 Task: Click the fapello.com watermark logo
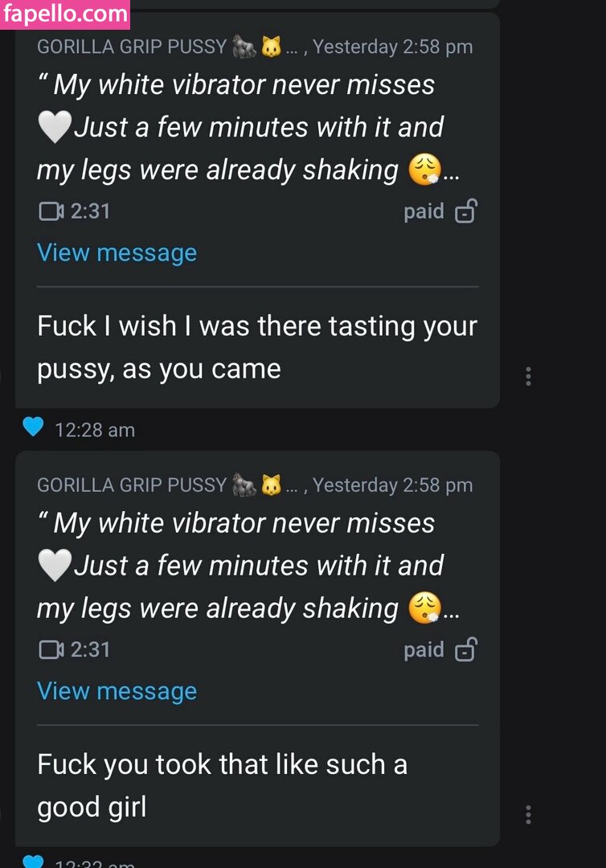(64, 14)
